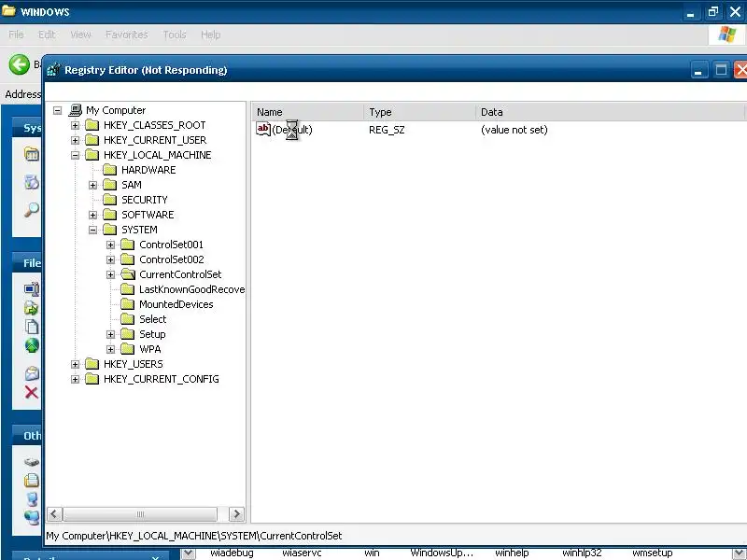Open the File menu in WINDOWS window
This screenshot has height=560, width=747.
coord(16,35)
